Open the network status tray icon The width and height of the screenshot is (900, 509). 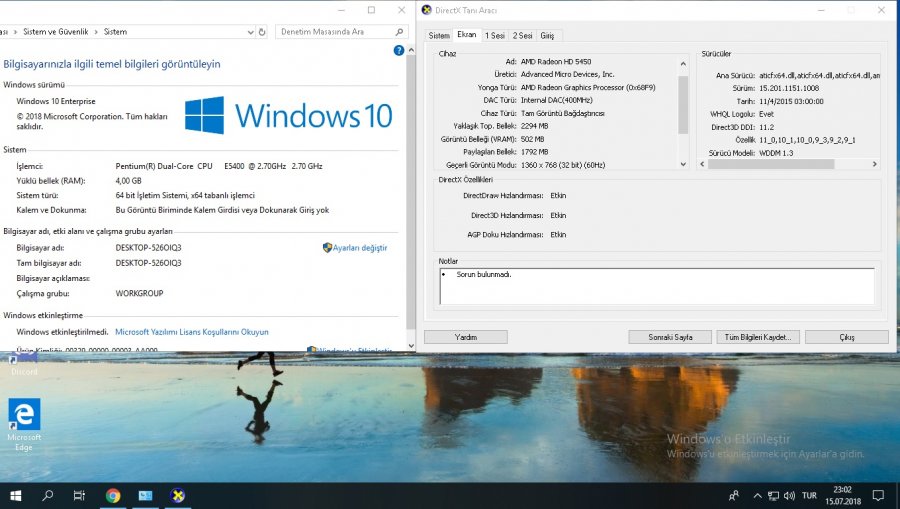[x=774, y=496]
